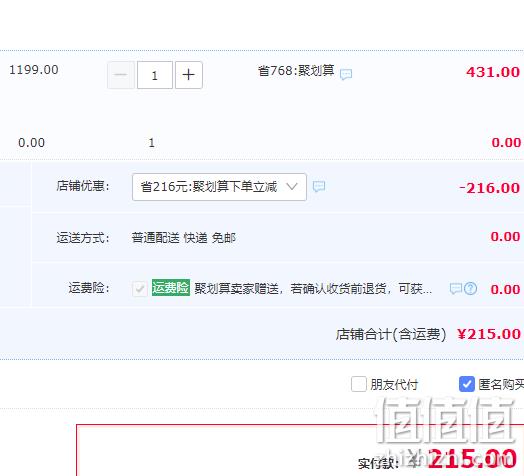Toggle the 朋友代付 checkbox
Screen dimensions: 524x476
coord(359,384)
